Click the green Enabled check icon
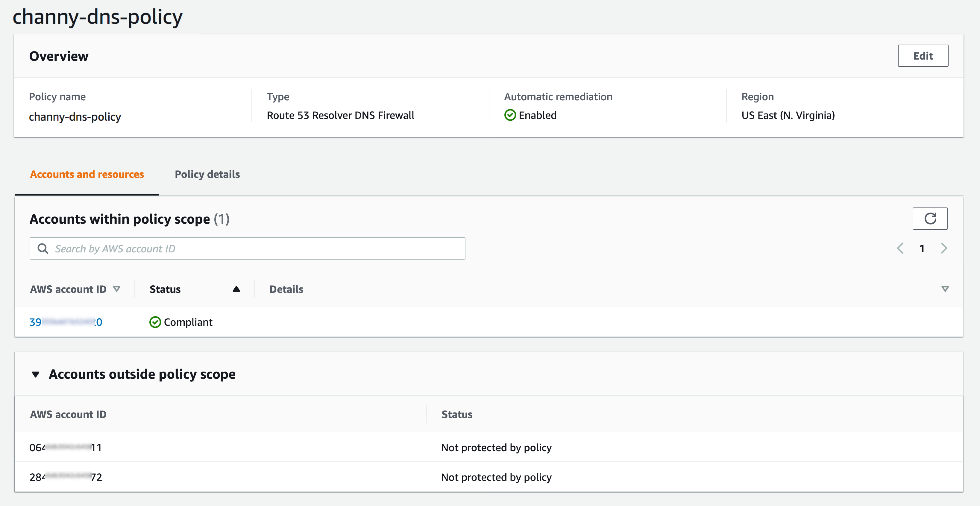 click(510, 115)
